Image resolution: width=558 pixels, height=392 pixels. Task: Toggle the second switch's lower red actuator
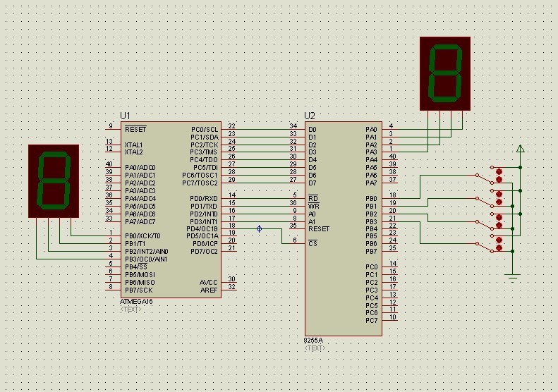click(499, 202)
